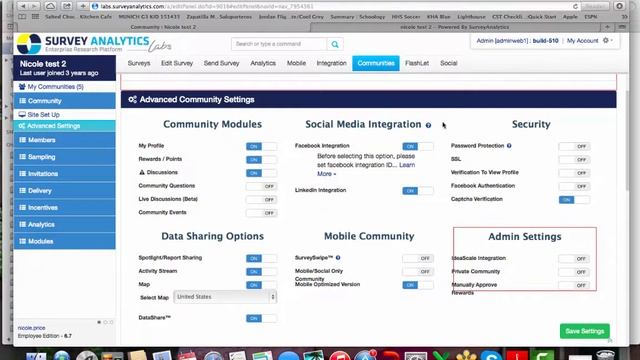Select Advanced Settings in sidebar
The image size is (640, 360).
click(x=64, y=126)
